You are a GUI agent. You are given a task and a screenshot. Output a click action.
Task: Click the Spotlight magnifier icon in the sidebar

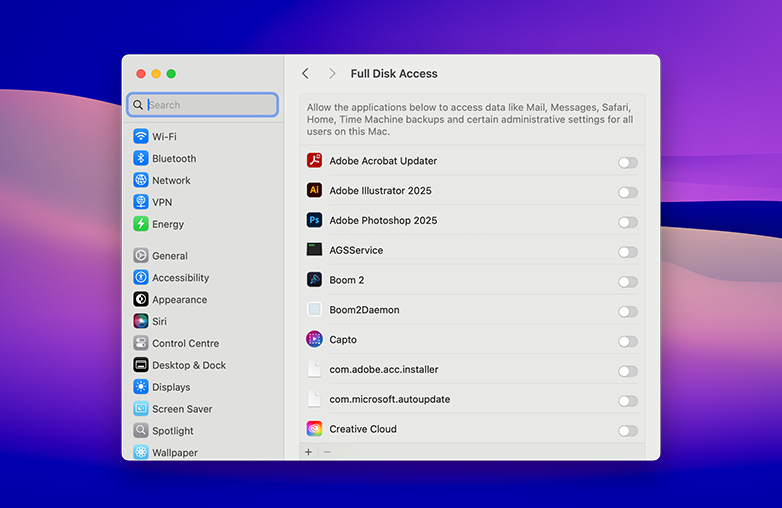coord(141,430)
